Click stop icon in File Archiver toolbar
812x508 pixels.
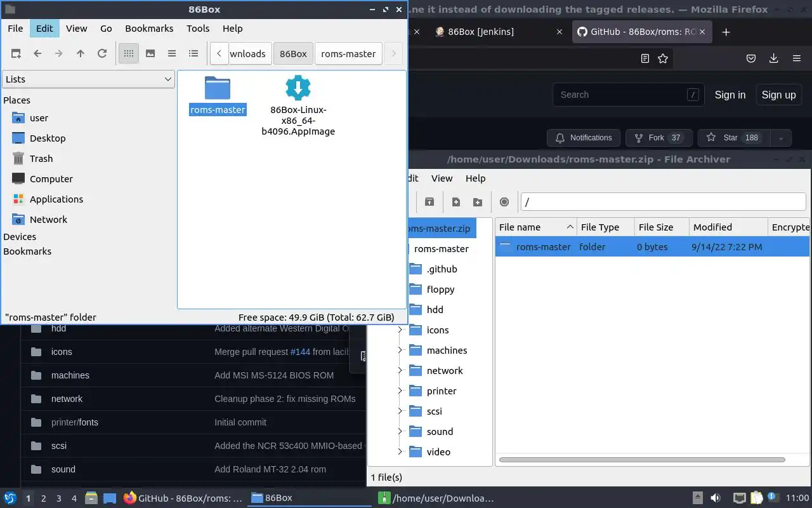[x=504, y=202]
